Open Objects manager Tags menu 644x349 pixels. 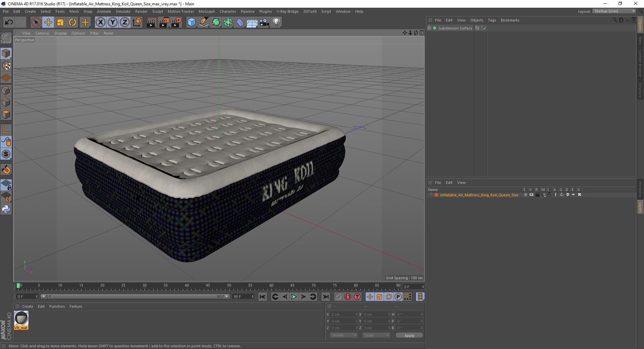pos(492,20)
